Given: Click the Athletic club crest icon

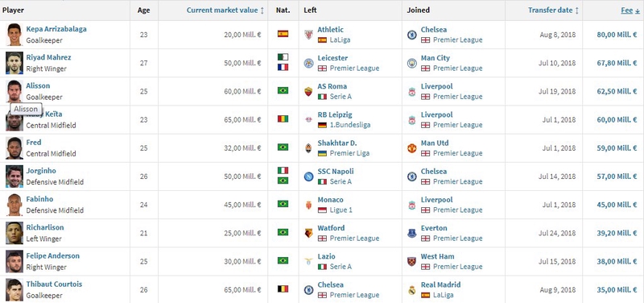Looking at the screenshot, I should point(308,35).
